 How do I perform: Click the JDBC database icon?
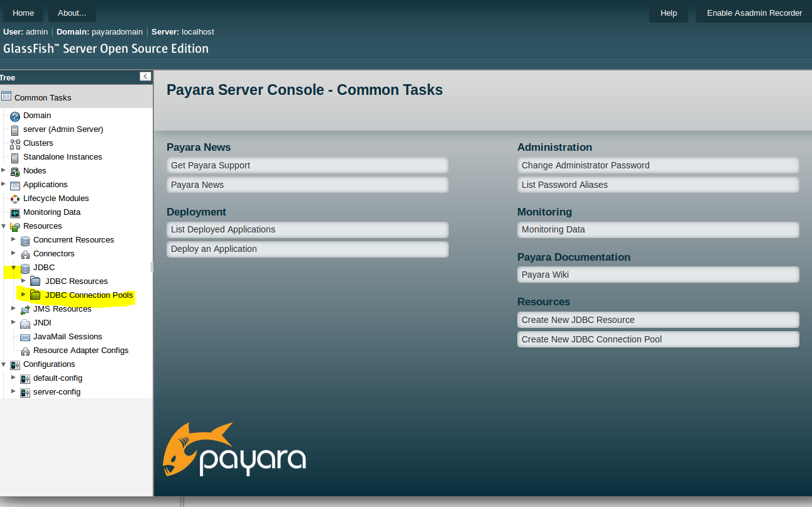(25, 268)
